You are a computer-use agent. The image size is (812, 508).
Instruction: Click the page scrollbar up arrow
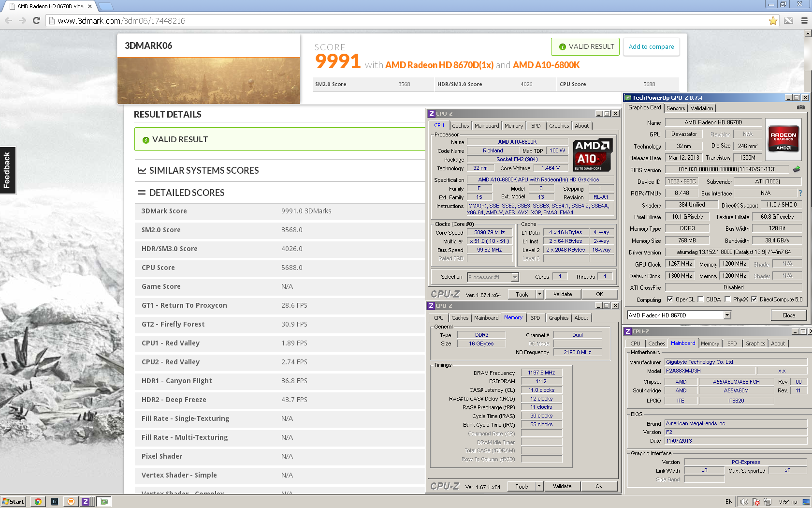808,33
